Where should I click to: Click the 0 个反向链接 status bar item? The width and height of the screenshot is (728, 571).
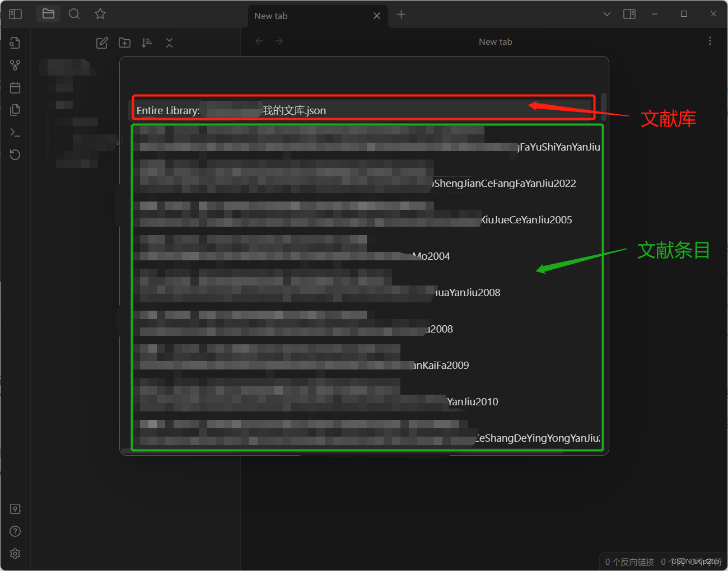[629, 561]
